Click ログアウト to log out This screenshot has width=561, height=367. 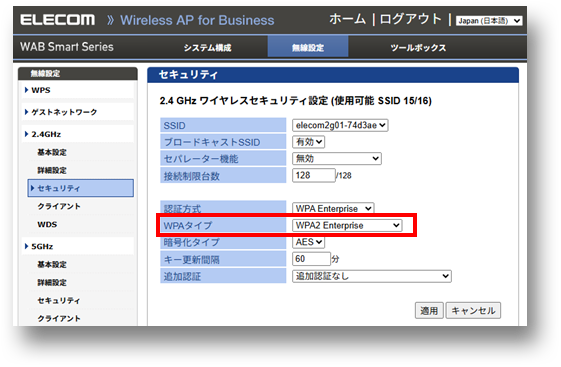click(x=411, y=19)
